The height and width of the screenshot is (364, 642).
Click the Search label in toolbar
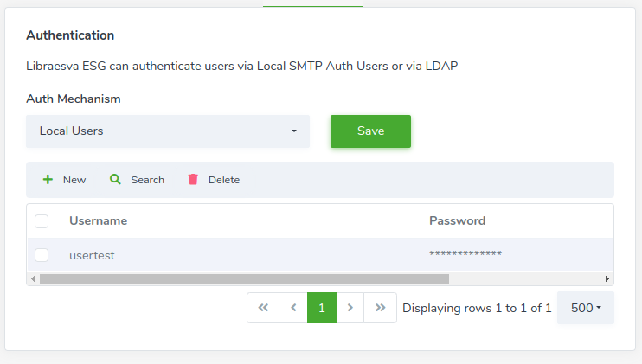click(x=147, y=180)
